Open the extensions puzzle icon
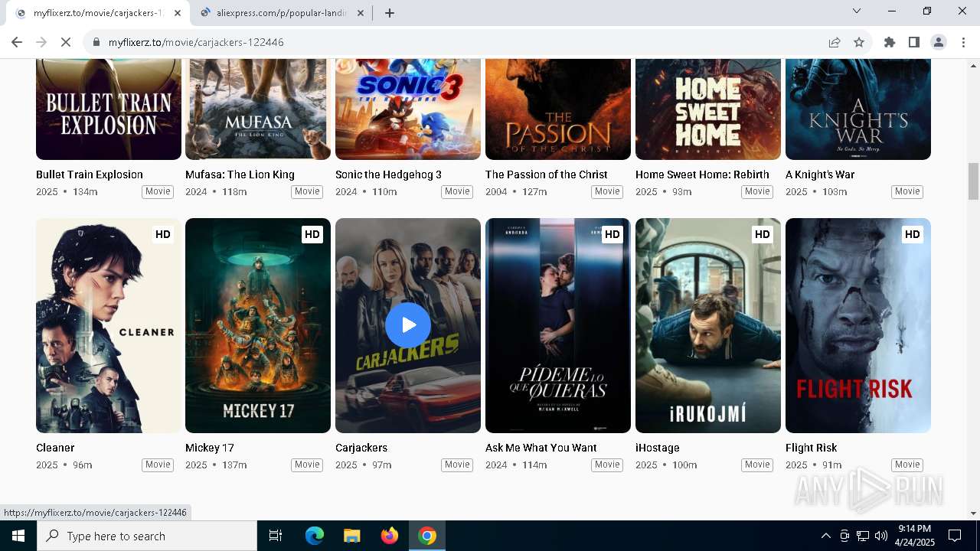980x551 pixels. [x=890, y=42]
